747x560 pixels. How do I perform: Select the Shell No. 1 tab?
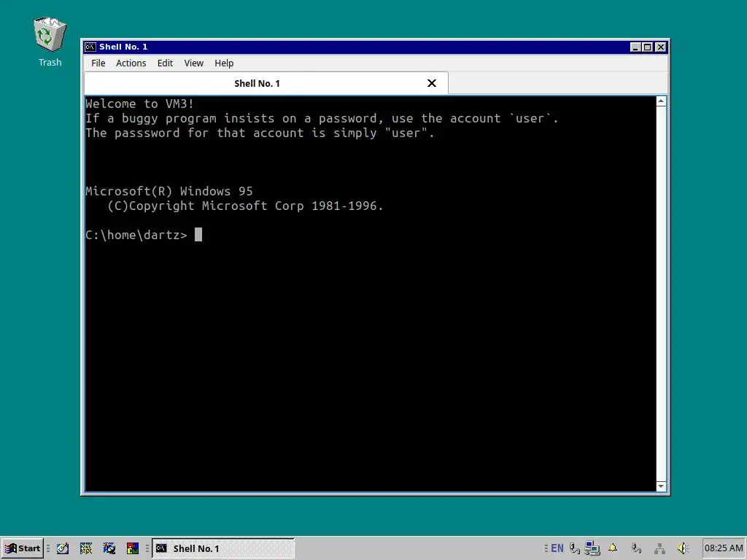(x=257, y=83)
